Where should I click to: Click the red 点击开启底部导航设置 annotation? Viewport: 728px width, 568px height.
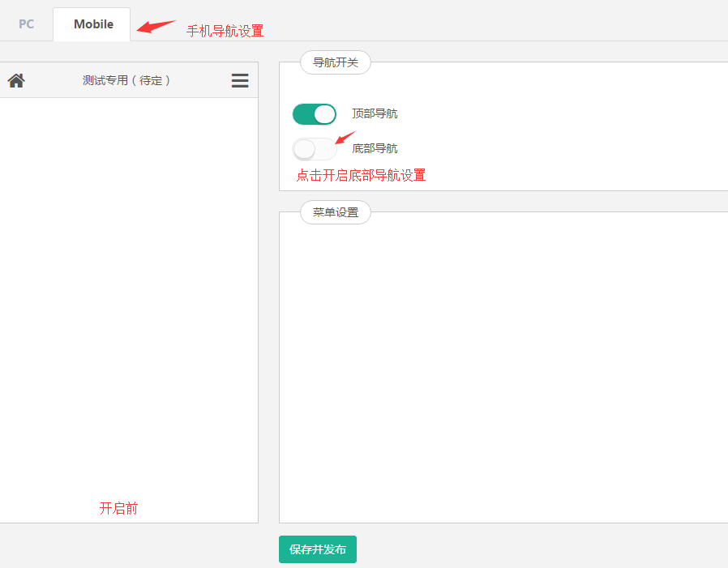tap(361, 175)
